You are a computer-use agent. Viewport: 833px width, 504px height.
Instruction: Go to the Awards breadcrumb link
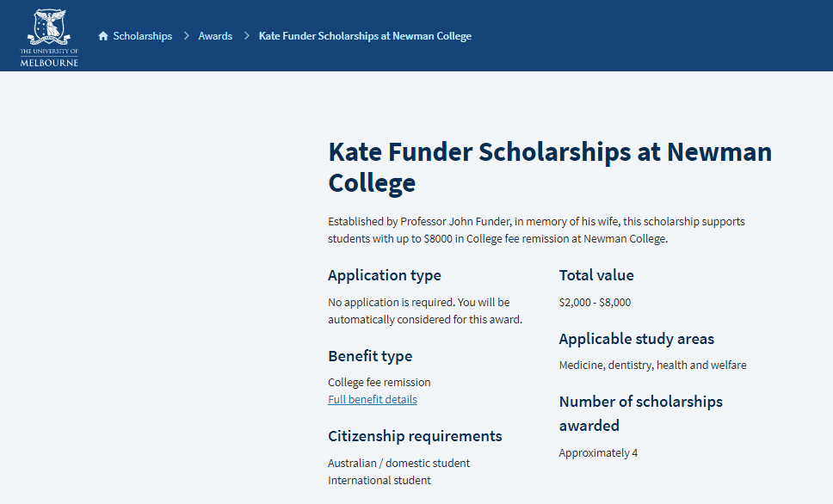[x=215, y=36]
